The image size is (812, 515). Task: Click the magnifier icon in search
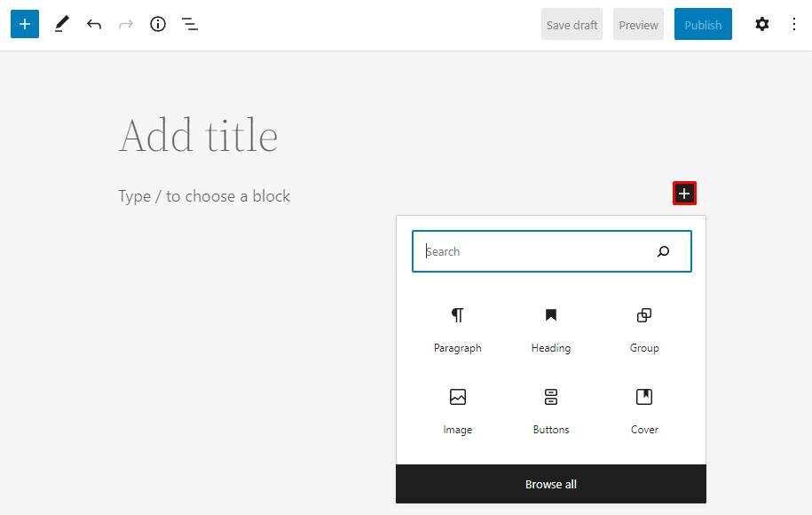coord(663,252)
